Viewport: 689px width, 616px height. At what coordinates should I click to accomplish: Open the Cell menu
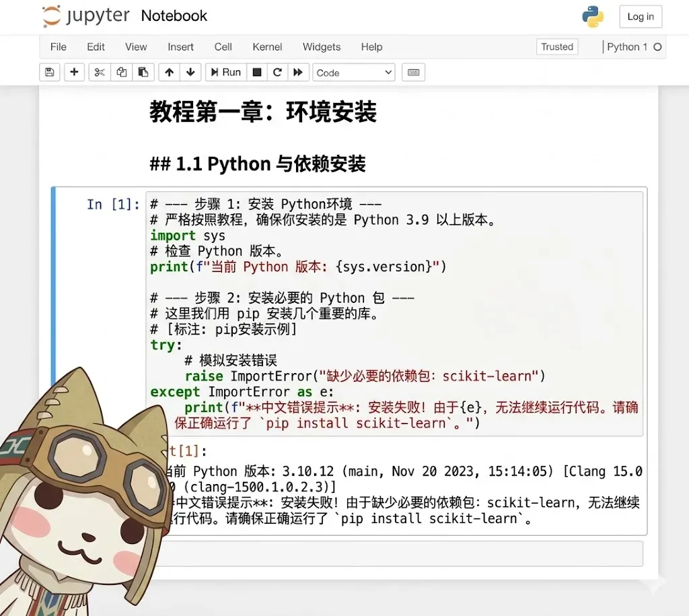click(223, 47)
